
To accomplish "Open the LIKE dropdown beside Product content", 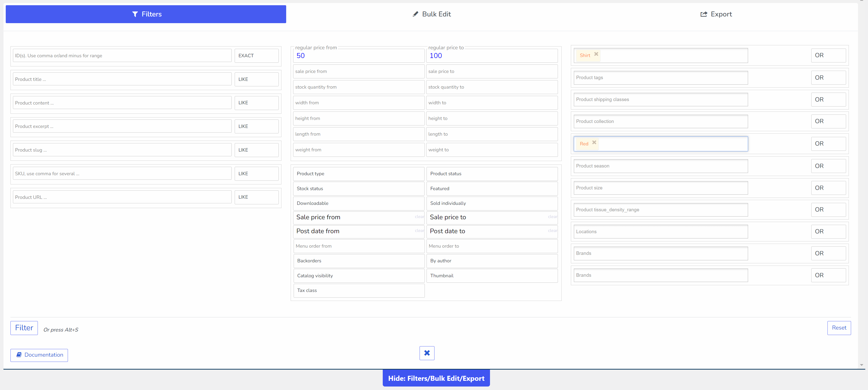I will [256, 103].
